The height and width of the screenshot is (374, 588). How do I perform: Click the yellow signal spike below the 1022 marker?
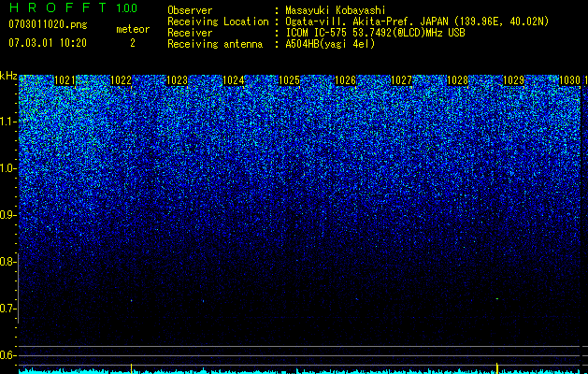(x=131, y=368)
